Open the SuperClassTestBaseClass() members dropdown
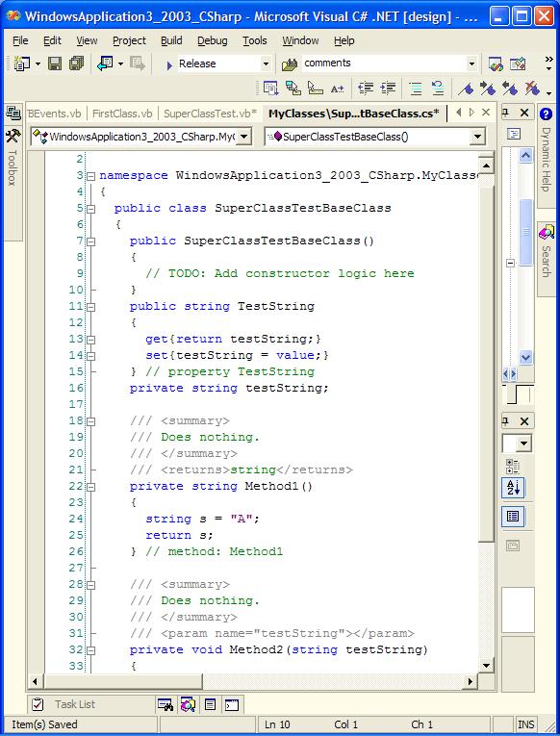Viewport: 560px width, 736px height. [477, 137]
